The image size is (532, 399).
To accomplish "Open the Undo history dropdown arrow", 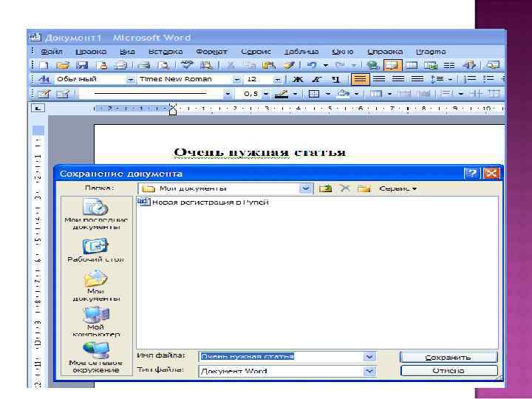I will [325, 65].
